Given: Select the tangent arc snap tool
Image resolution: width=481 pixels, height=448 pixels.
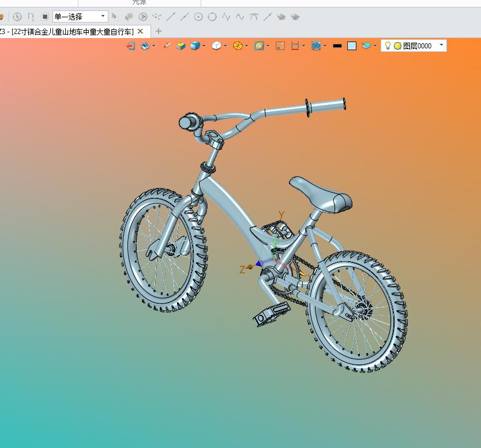Looking at the screenshot, I should point(254,17).
